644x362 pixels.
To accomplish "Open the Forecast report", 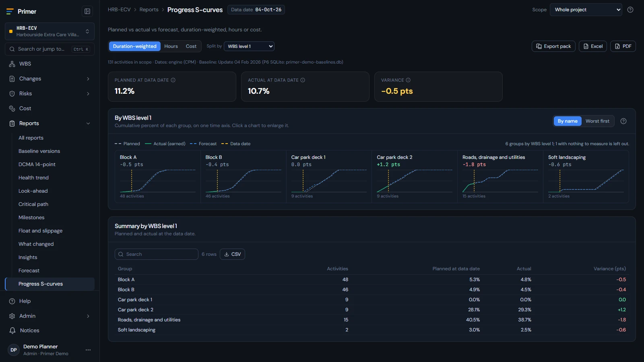I will [x=54, y=271].
